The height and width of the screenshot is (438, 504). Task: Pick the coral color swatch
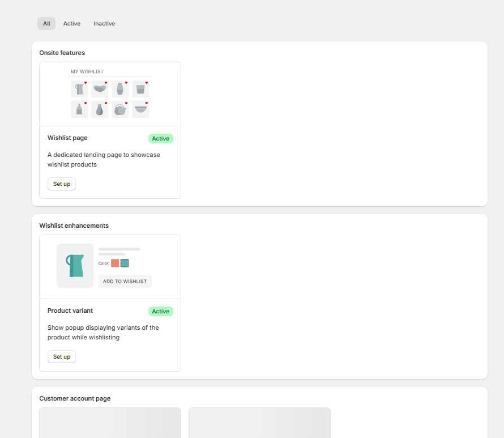(115, 263)
